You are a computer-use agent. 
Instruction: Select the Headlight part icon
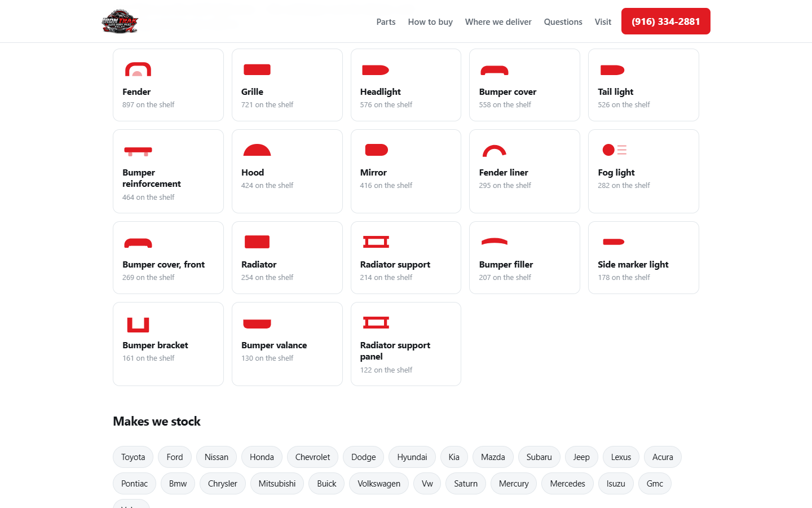click(x=376, y=70)
